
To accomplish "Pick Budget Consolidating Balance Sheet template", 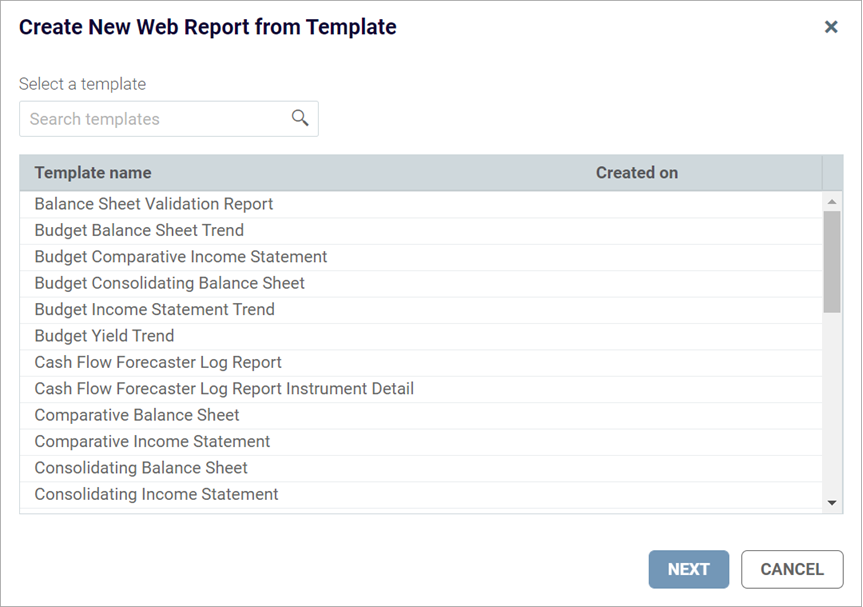I will 170,283.
